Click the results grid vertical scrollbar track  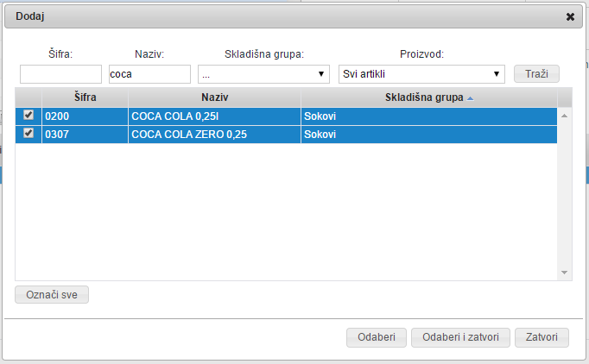tap(565, 198)
